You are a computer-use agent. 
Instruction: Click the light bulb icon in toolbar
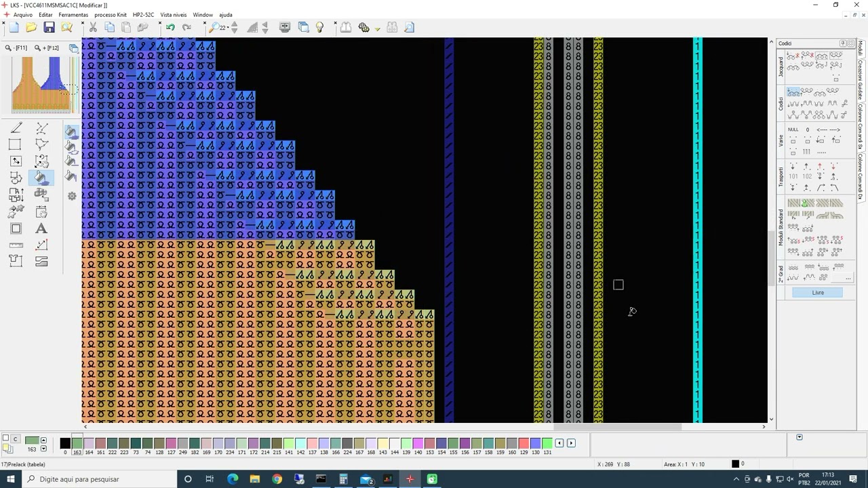click(x=320, y=27)
